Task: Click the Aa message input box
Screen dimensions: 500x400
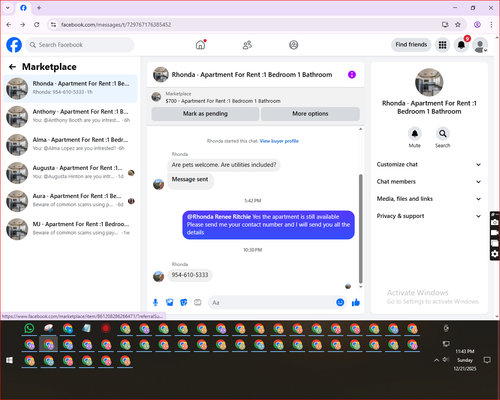Action: tap(277, 302)
